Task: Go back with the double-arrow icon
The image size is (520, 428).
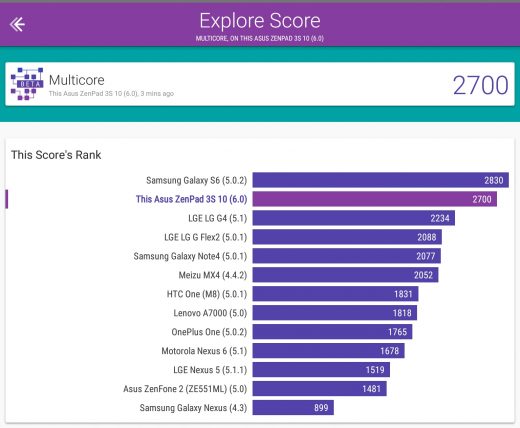Action: point(17,24)
